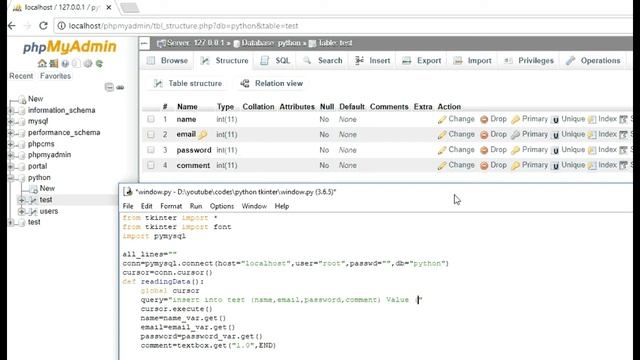Screen dimensions: 640x360
Task: Click the phpMyAdmin logo
Action: tap(70, 47)
